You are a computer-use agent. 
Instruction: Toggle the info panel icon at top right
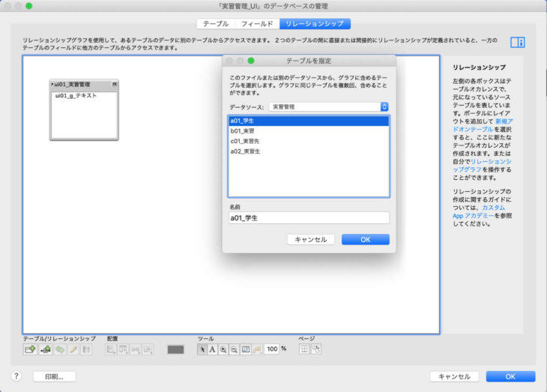coord(516,43)
